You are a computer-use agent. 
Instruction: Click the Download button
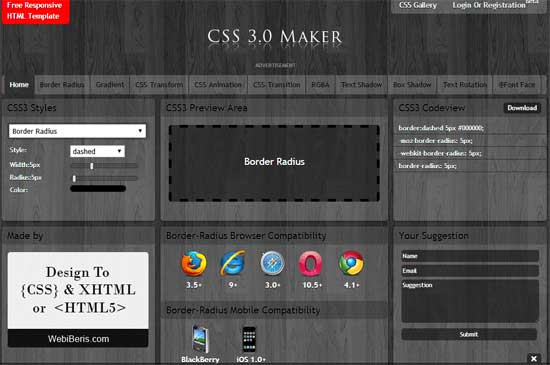click(522, 108)
